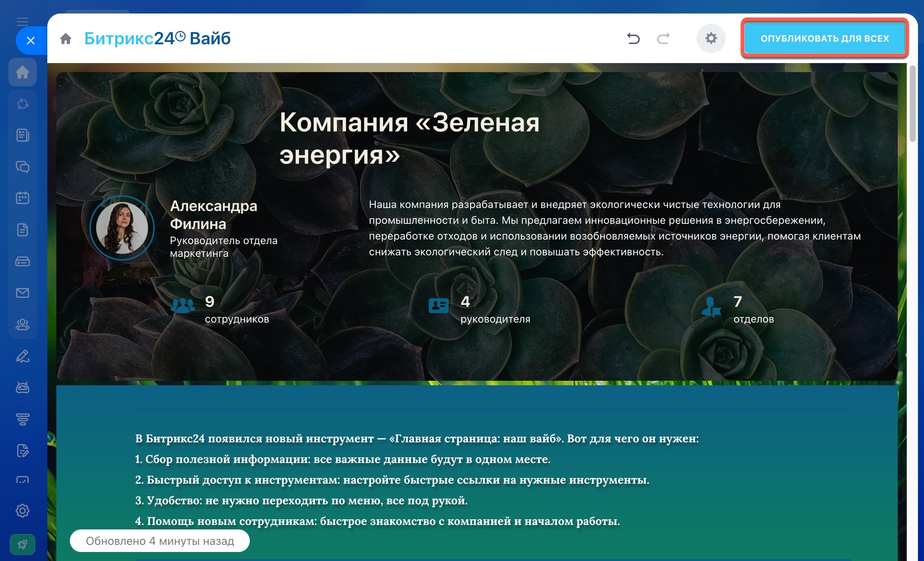This screenshot has width=924, height=561.
Task: Open chat messenger icon in sidebar
Action: 23,167
